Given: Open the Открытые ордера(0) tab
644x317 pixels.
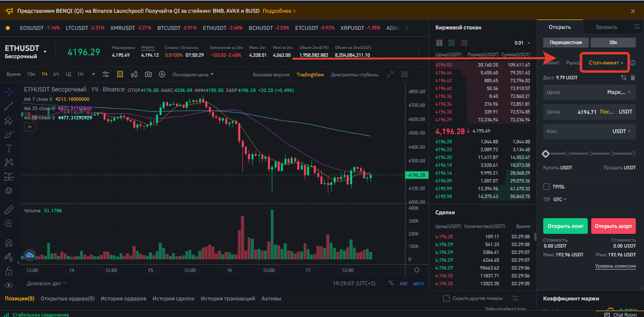Looking at the screenshot, I should (68, 298).
